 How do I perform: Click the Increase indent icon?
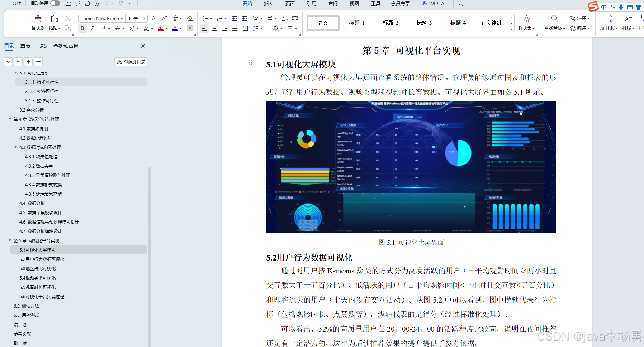coord(245,18)
